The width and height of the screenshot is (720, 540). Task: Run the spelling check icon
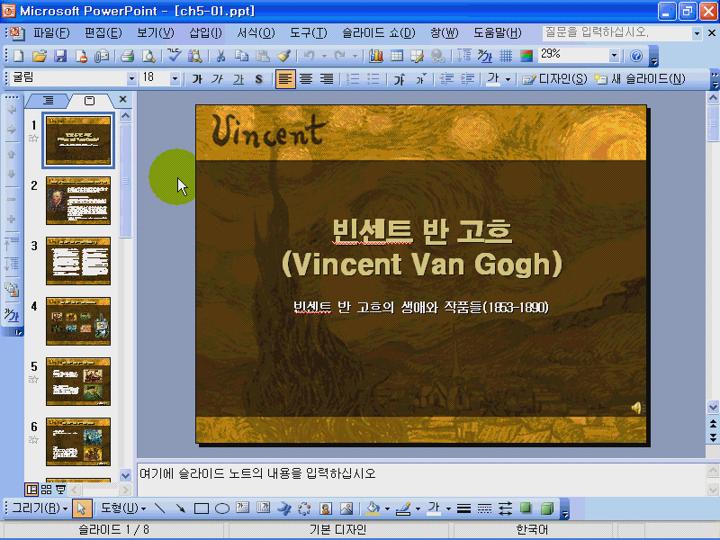tap(174, 56)
